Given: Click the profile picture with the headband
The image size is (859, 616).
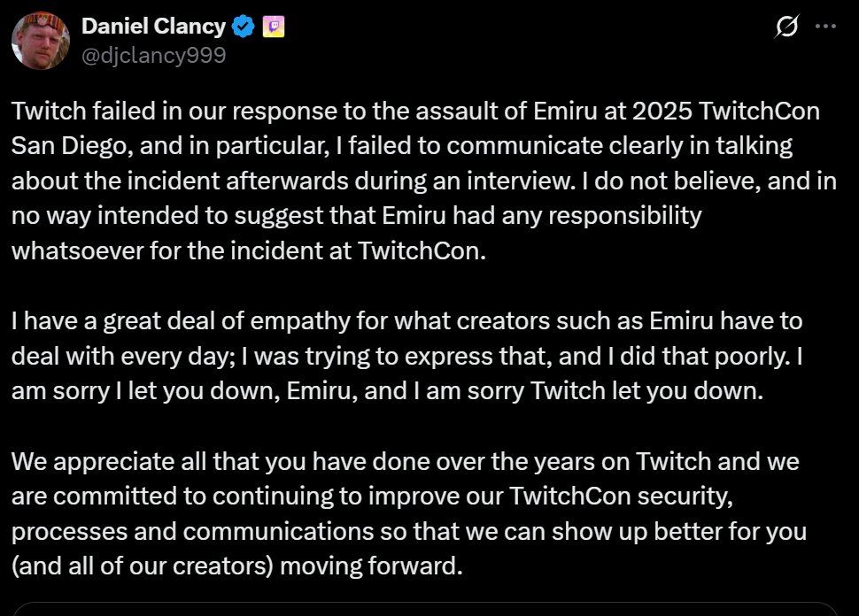Looking at the screenshot, I should (41, 40).
